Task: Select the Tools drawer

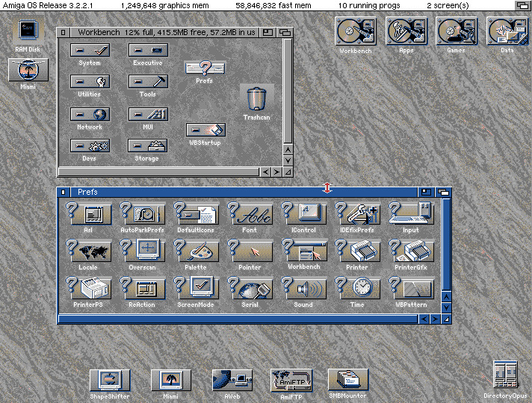Action: click(x=148, y=81)
